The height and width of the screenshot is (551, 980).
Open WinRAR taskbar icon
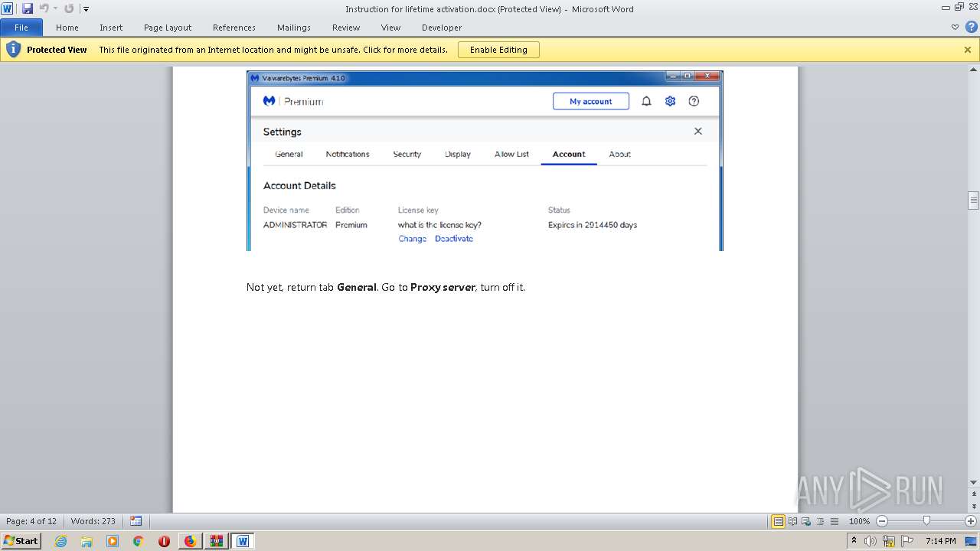216,541
